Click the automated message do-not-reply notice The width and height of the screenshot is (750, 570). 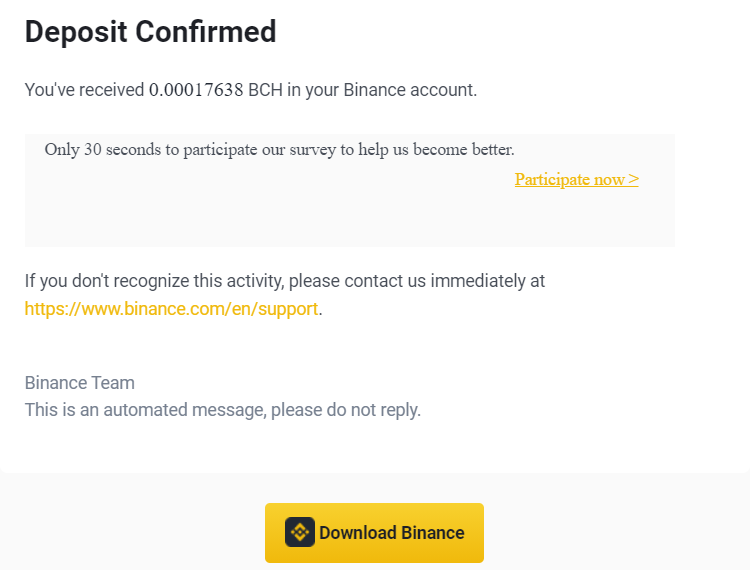(x=222, y=410)
